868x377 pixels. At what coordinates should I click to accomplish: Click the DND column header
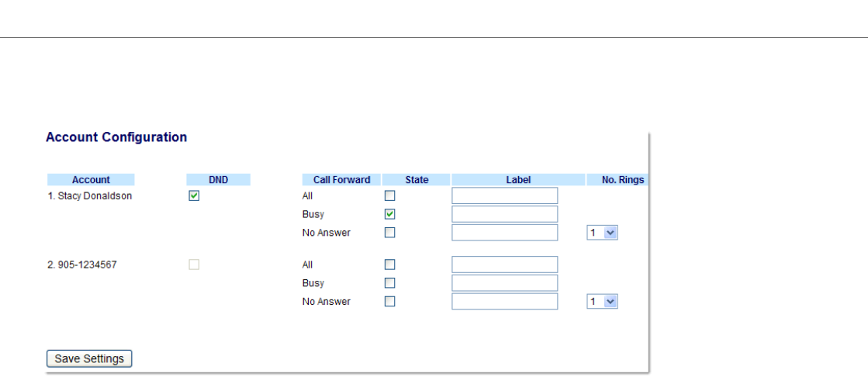click(x=219, y=180)
